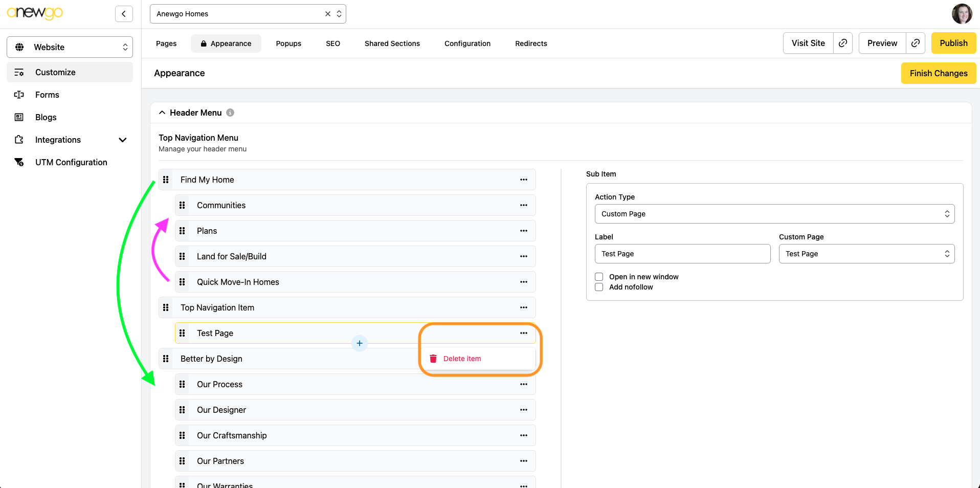Switch to the Shared Sections tab
Screen dimensions: 980x488
coord(392,43)
